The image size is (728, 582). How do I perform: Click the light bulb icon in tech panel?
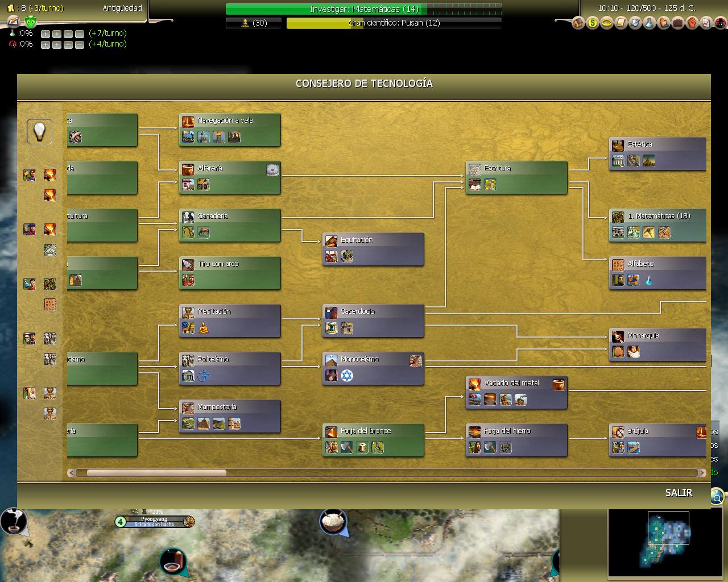click(39, 131)
